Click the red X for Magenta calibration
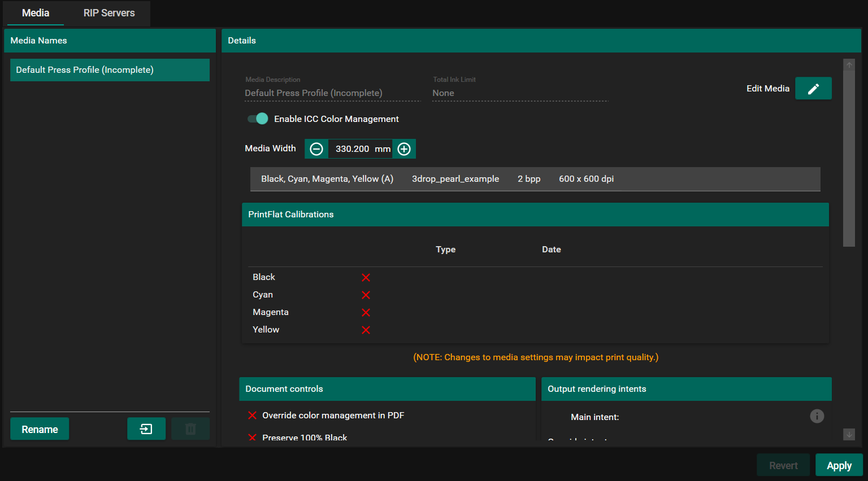 (x=366, y=312)
